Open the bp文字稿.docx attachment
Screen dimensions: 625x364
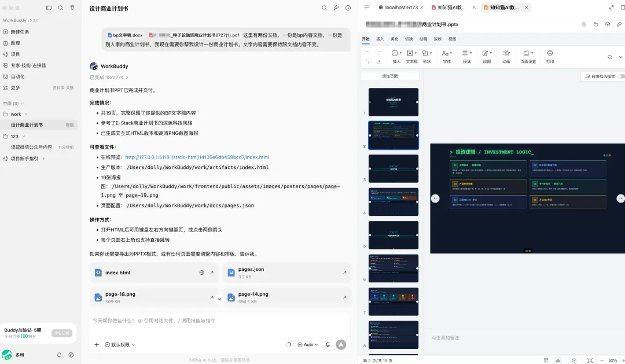(125, 35)
